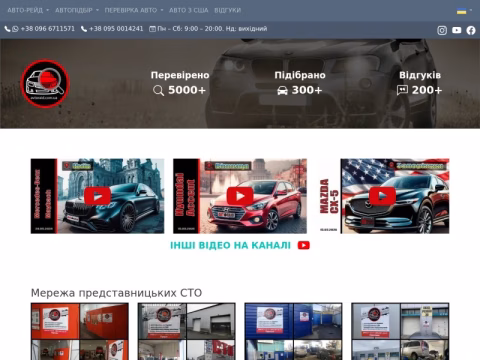Call the number +38 095 0014241
Screen dimensions: 480x360
(x=116, y=29)
